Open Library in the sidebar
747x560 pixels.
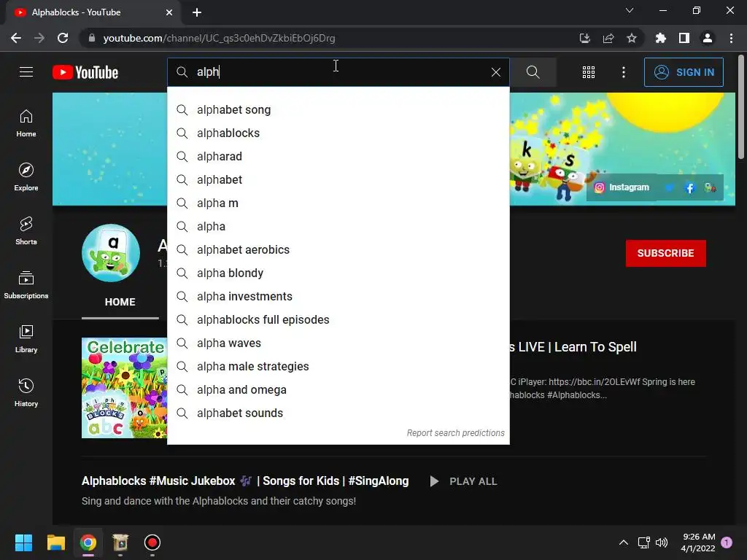26,338
